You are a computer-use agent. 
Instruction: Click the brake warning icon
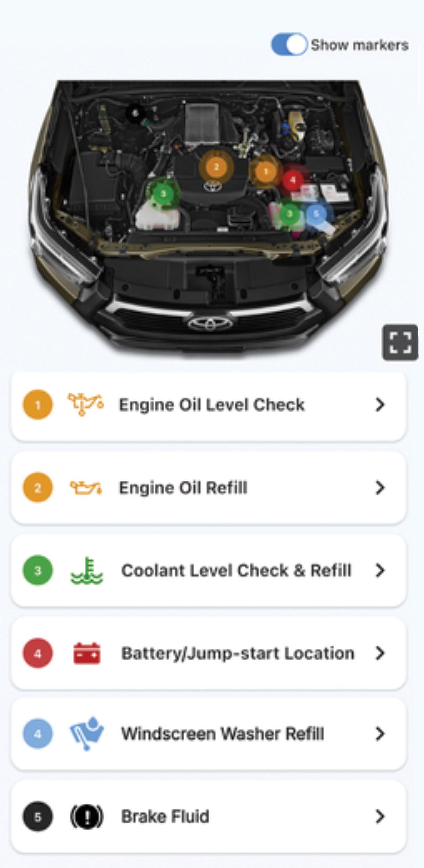click(87, 816)
